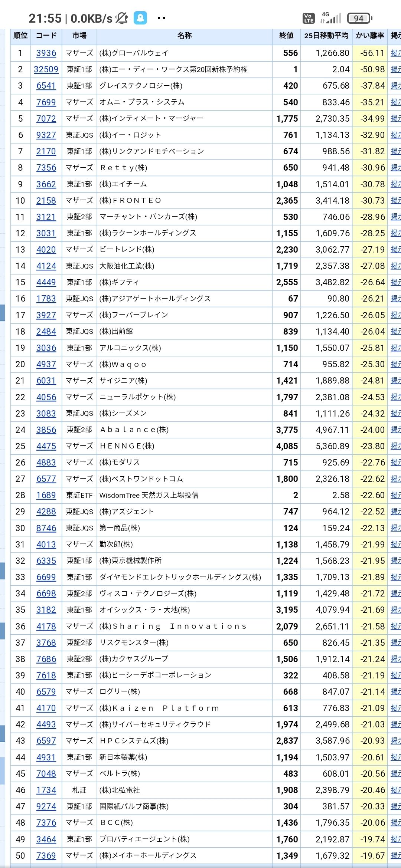Select the name (株)グローバルウェイ
The image size is (401, 868).
134,53
